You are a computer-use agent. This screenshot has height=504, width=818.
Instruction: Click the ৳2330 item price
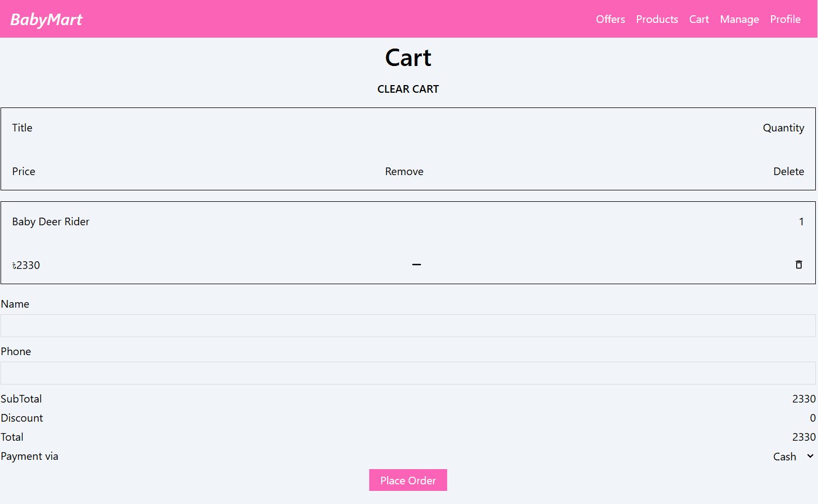pos(26,265)
